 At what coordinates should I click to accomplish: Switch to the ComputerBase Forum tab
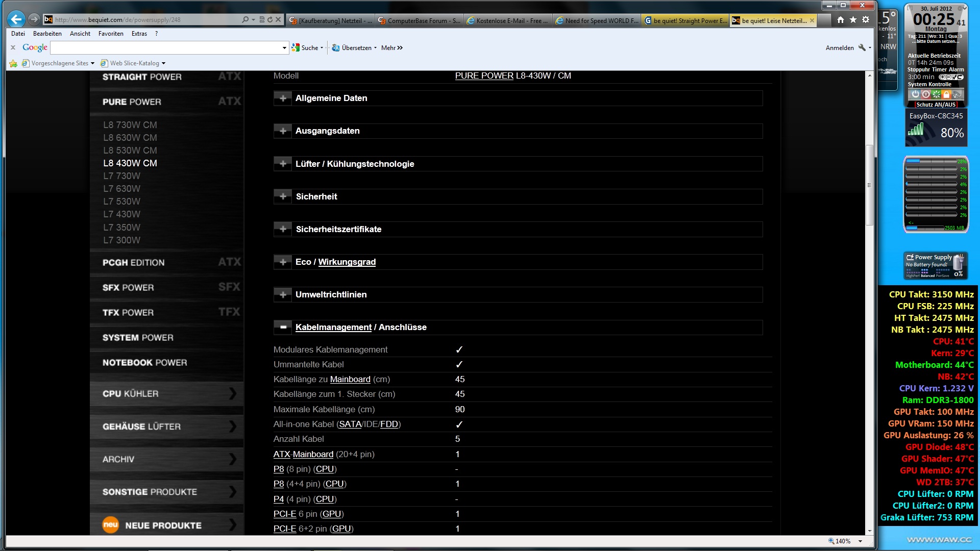419,21
